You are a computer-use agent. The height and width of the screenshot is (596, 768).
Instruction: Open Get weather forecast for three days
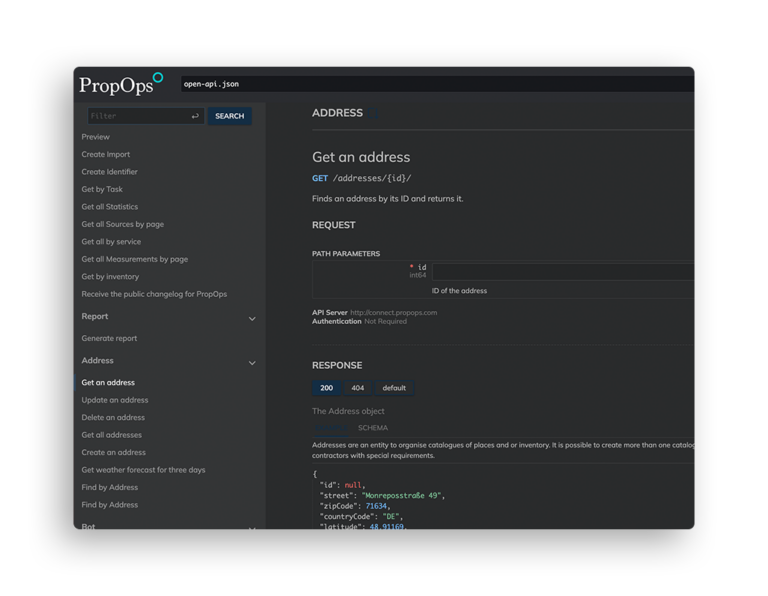coord(143,470)
